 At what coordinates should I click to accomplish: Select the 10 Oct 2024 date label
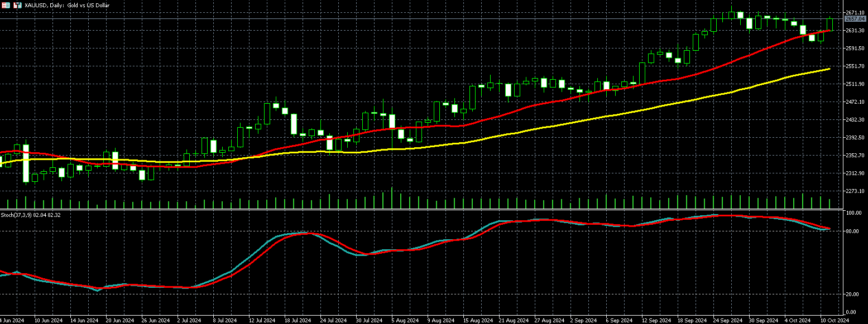[835, 321]
